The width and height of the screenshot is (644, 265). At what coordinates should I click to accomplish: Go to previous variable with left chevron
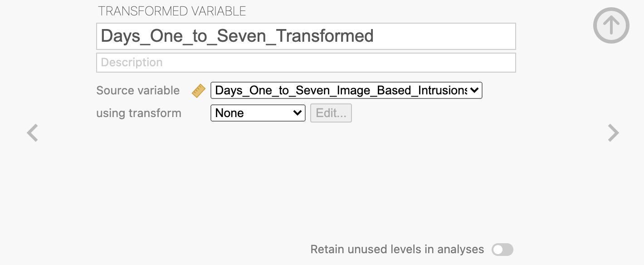coord(32,133)
